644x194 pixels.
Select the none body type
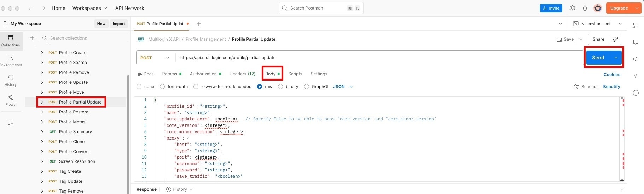tap(139, 87)
